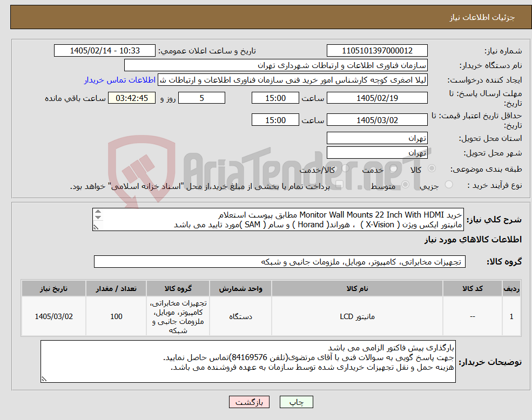Click delivery city field تهران

point(377,153)
